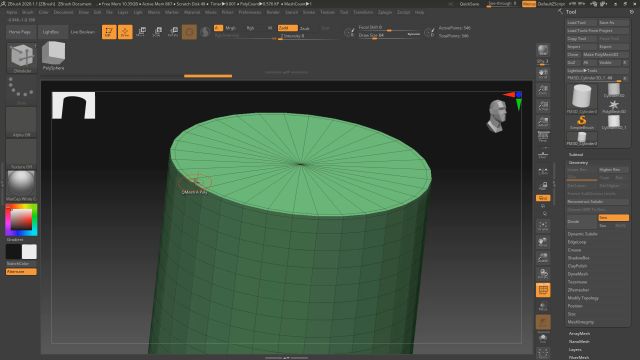This screenshot has height=360, width=640.
Task: Select the Scale gizmo mode icon
Action: click(157, 32)
